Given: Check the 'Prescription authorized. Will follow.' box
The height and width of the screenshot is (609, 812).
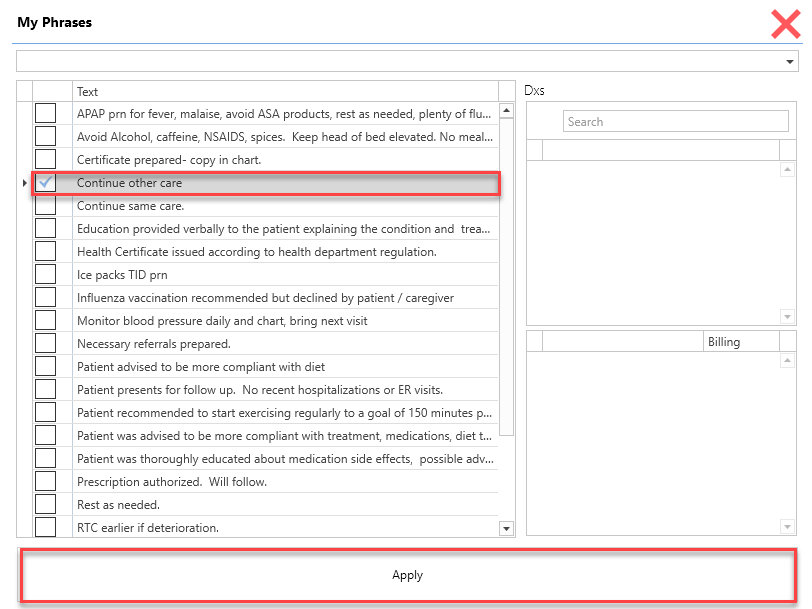Looking at the screenshot, I should 46,481.
